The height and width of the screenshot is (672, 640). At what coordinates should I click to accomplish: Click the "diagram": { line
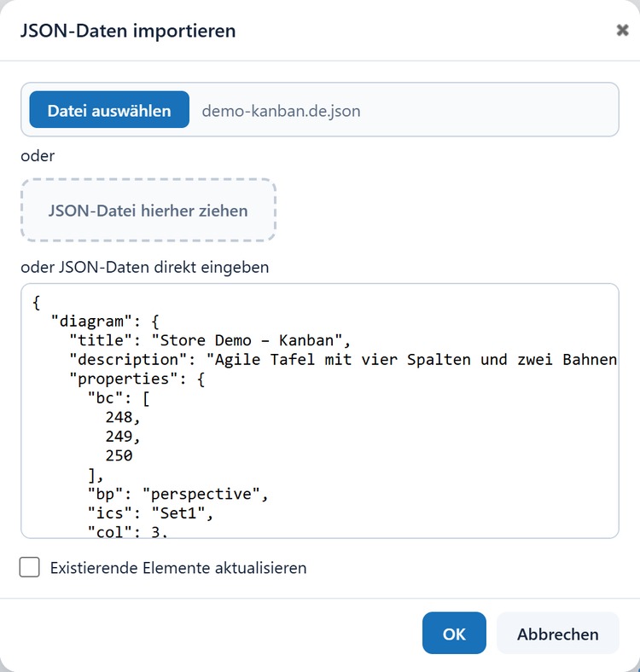coord(106,321)
